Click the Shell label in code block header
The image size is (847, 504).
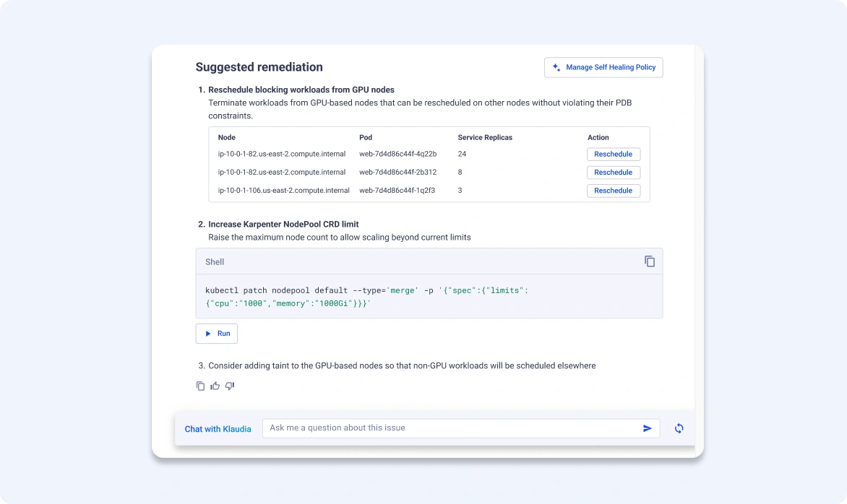click(x=215, y=262)
